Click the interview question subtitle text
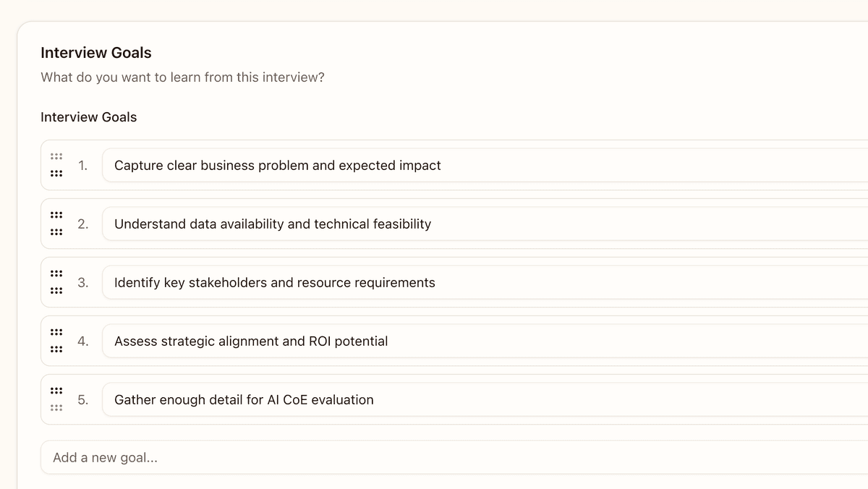This screenshot has width=868, height=489. (x=182, y=77)
